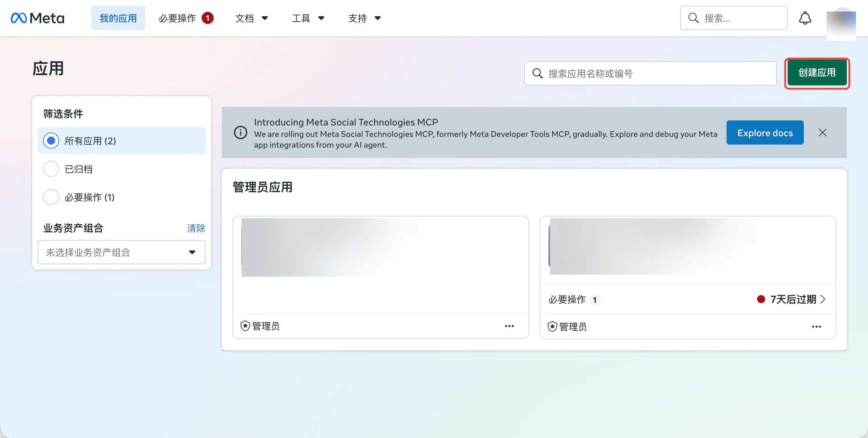Select the 必要操作 (1) filter

pyautogui.click(x=122, y=197)
